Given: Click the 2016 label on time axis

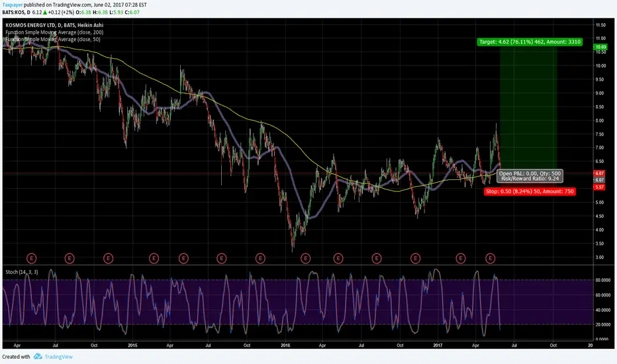Looking at the screenshot, I should click(x=285, y=345).
